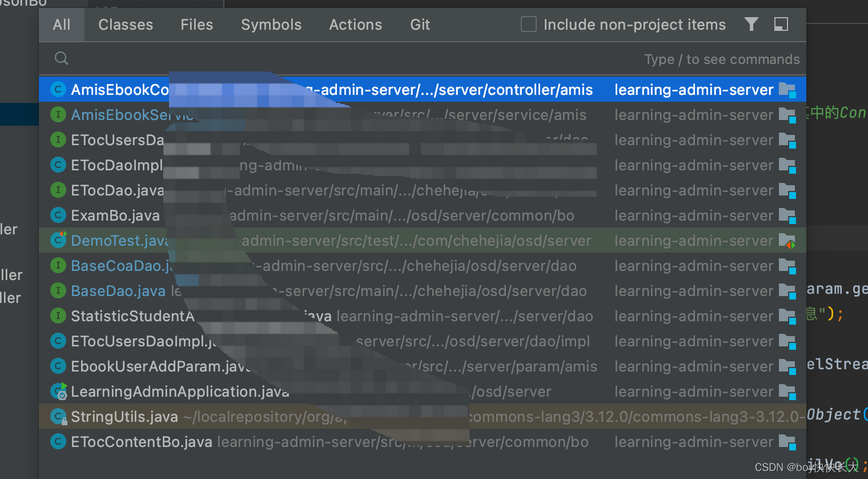The image size is (868, 479).
Task: Click the runnable class icon beside LearningAdminApplication.java
Action: click(58, 392)
